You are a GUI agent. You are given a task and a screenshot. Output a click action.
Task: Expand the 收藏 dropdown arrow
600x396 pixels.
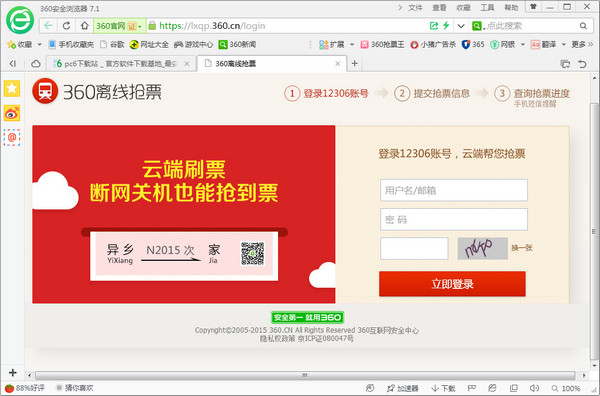pos(39,44)
